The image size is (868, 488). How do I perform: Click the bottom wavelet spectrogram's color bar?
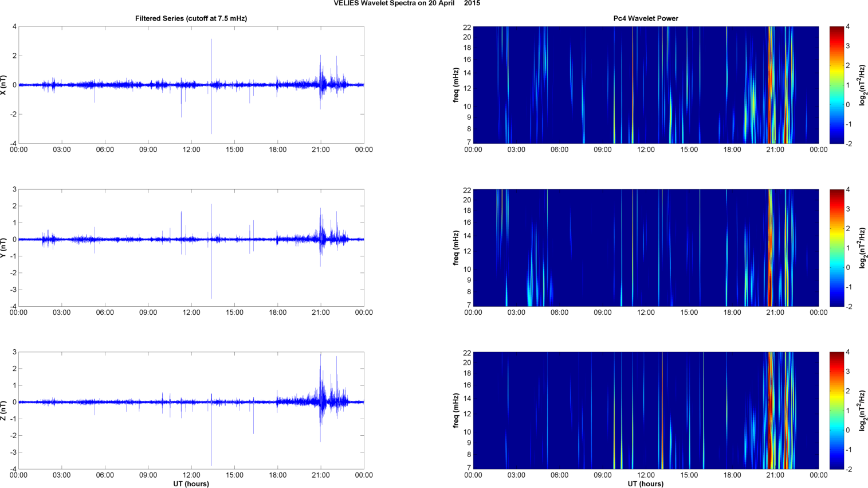point(836,411)
